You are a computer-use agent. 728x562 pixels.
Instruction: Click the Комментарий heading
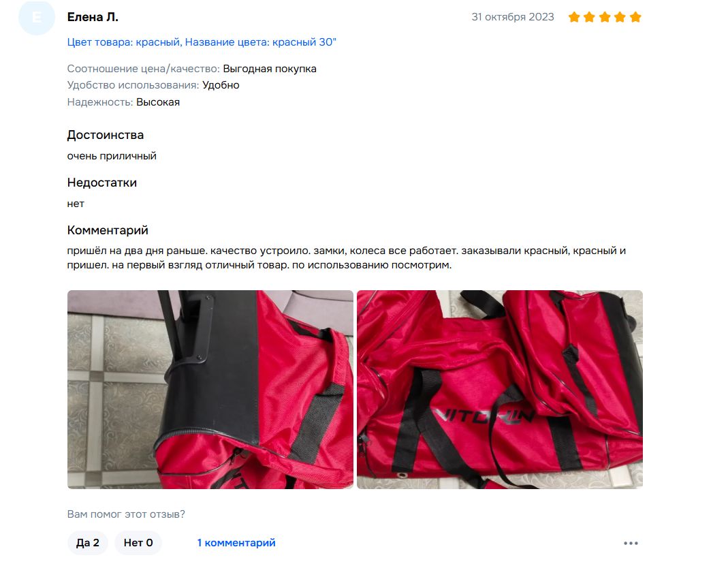[x=108, y=230]
